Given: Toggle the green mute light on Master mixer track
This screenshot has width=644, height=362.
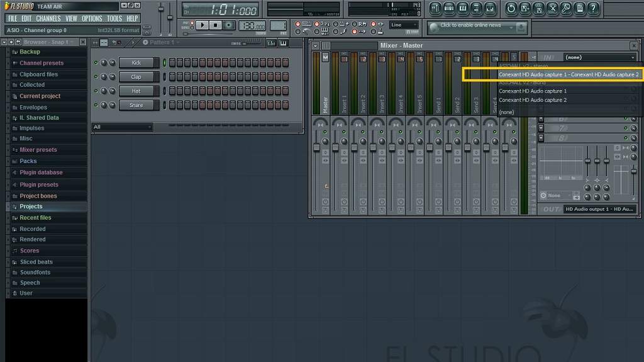Looking at the screenshot, I should tap(325, 132).
